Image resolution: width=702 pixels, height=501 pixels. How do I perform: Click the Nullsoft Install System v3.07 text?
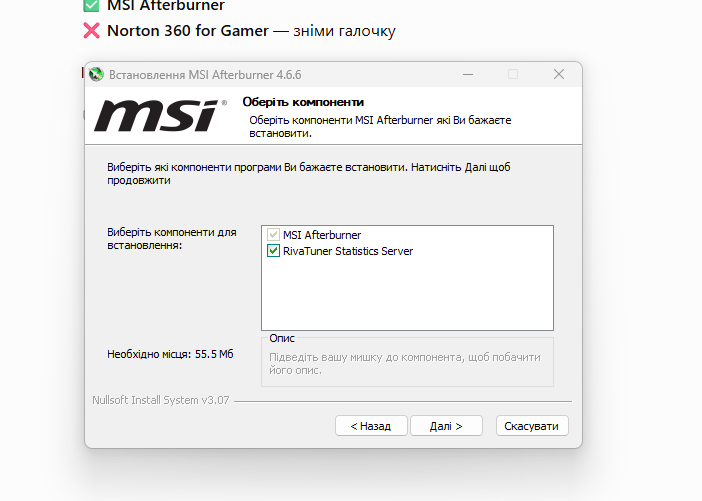pyautogui.click(x=161, y=400)
